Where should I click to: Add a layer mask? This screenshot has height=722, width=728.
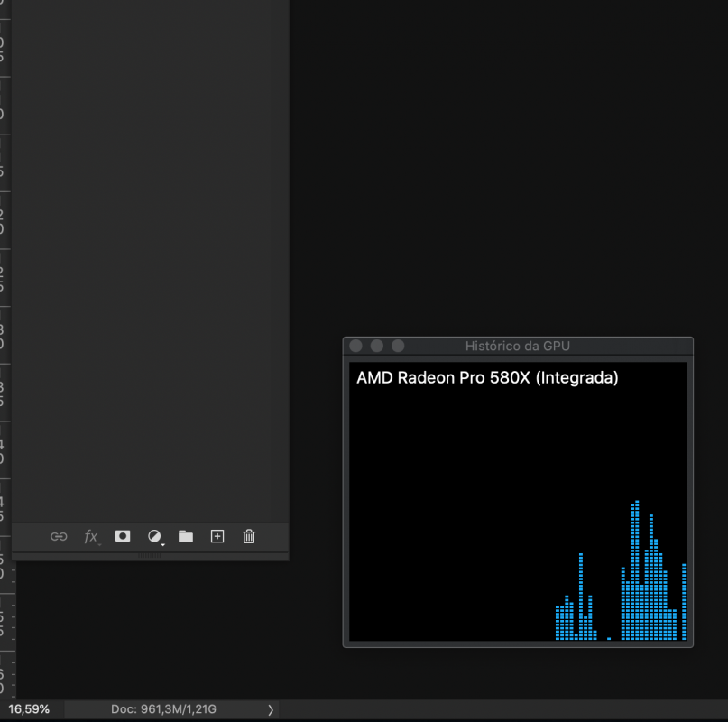(x=123, y=536)
